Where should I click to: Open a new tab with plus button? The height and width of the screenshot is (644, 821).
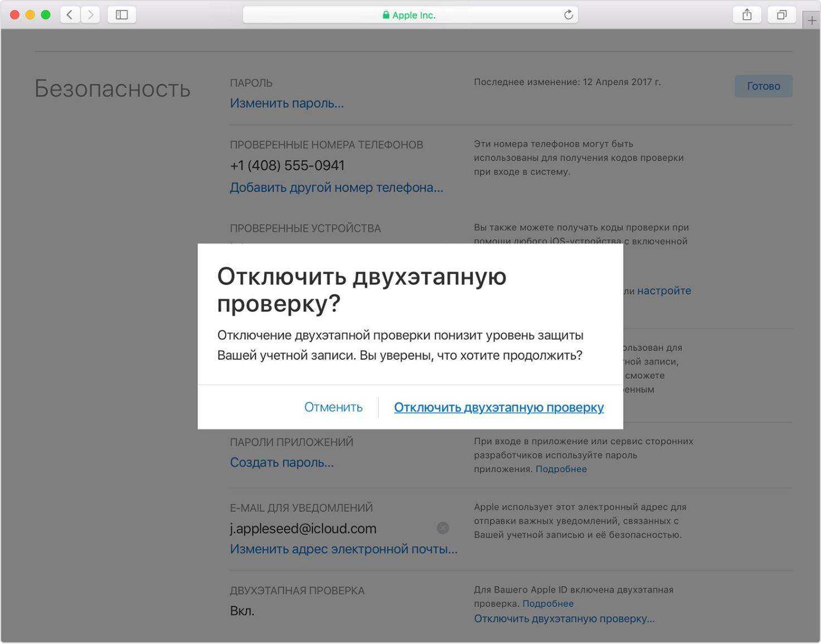point(812,21)
